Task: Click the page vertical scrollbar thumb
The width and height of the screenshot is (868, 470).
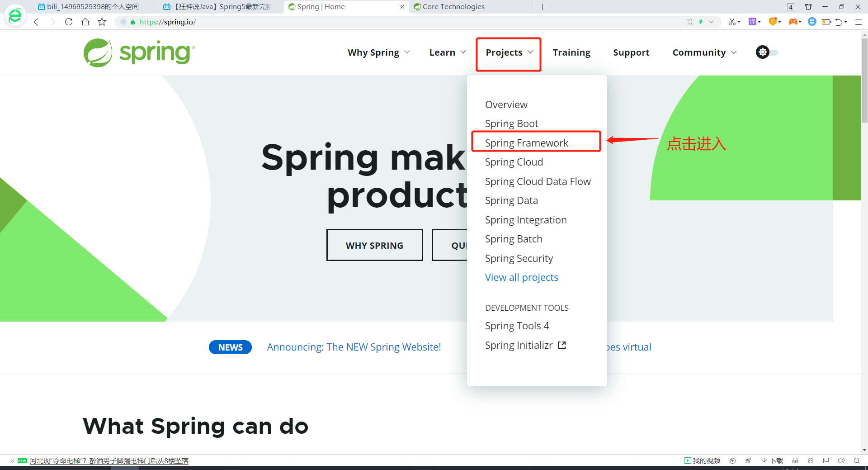Action: 864,81
